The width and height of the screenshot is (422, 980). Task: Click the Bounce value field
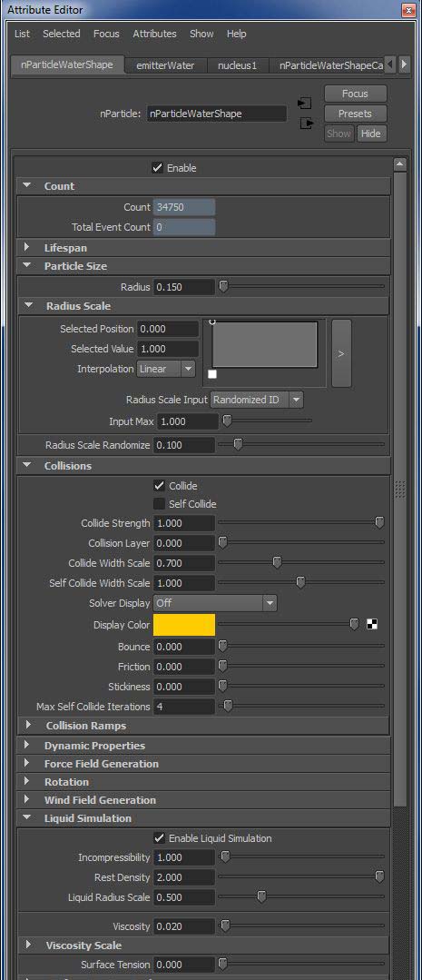point(184,647)
